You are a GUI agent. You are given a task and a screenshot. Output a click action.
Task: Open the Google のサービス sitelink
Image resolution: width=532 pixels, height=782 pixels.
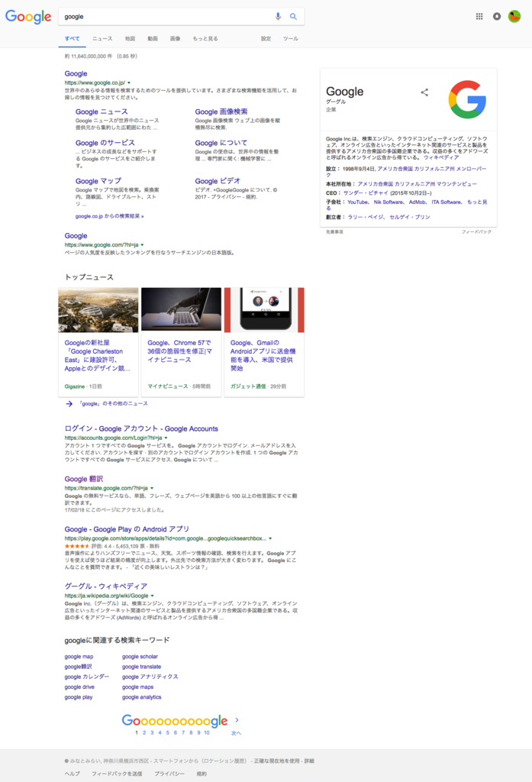point(105,143)
